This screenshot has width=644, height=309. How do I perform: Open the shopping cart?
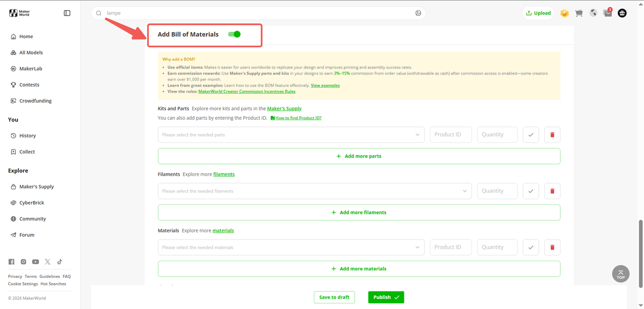[x=579, y=13]
